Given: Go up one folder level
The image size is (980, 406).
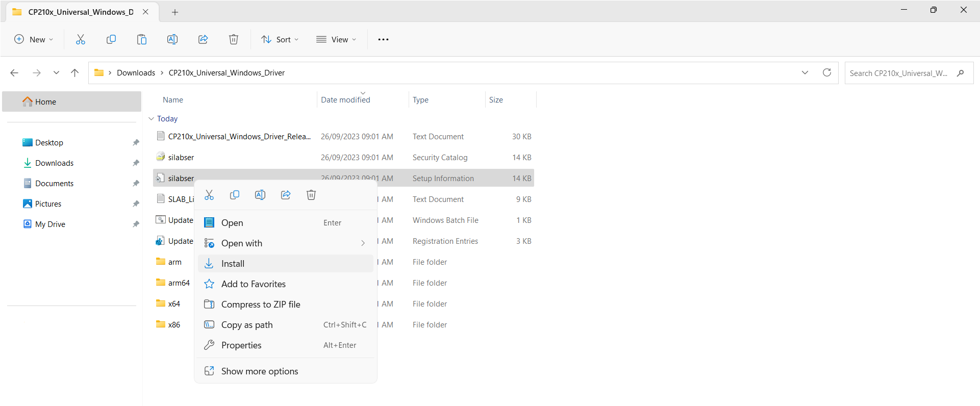Looking at the screenshot, I should pos(75,73).
